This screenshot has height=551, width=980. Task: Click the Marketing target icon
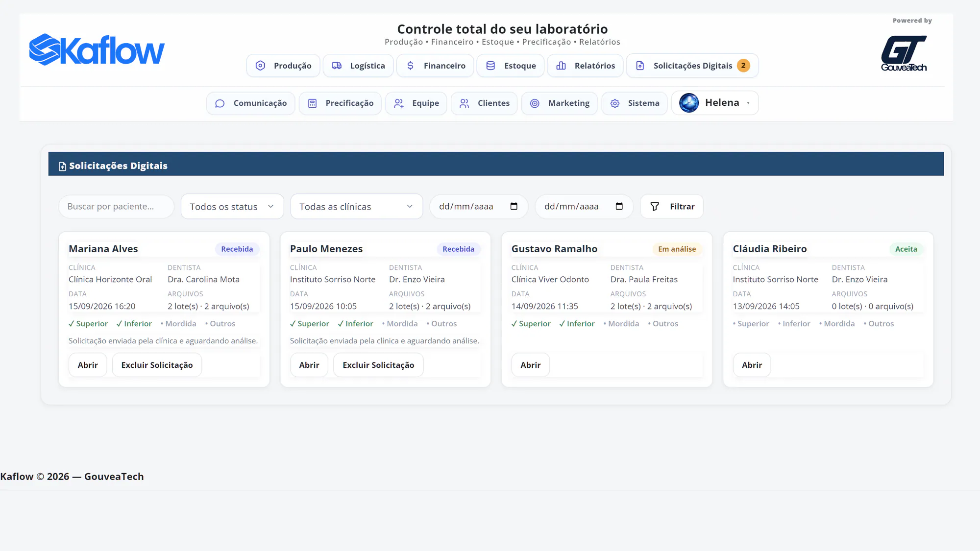tap(535, 103)
